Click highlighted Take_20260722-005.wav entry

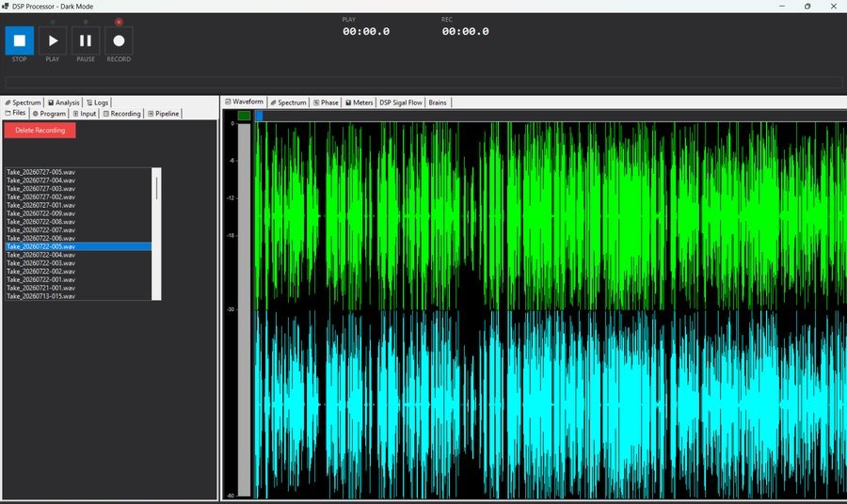click(78, 246)
